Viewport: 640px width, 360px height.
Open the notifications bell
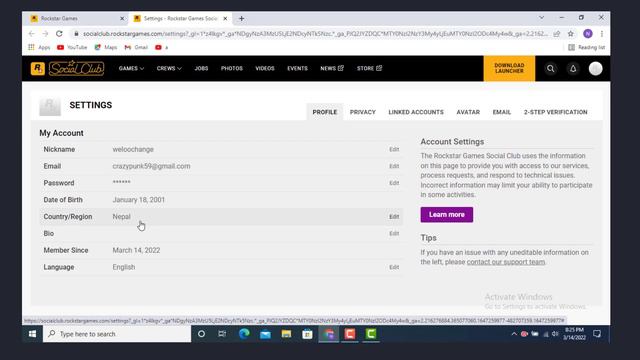click(x=573, y=69)
